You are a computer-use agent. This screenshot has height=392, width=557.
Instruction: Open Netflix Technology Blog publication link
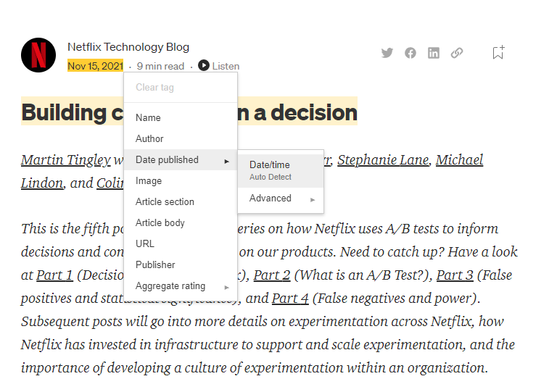tap(128, 47)
